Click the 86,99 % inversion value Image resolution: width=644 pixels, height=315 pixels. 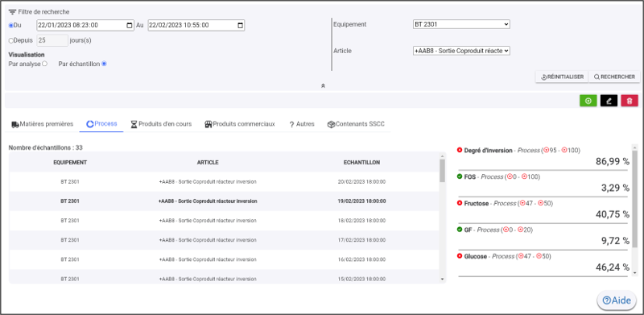pyautogui.click(x=613, y=162)
